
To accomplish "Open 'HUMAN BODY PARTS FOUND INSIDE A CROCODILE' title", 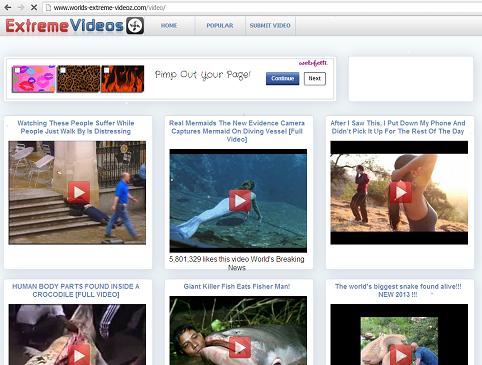I will tap(76, 290).
